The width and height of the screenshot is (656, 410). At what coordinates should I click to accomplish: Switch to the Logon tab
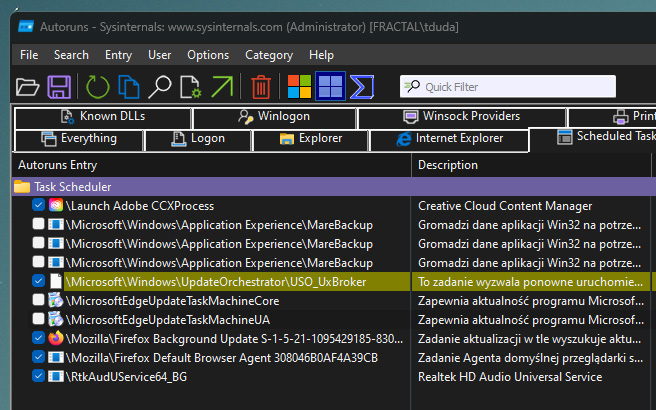(198, 139)
